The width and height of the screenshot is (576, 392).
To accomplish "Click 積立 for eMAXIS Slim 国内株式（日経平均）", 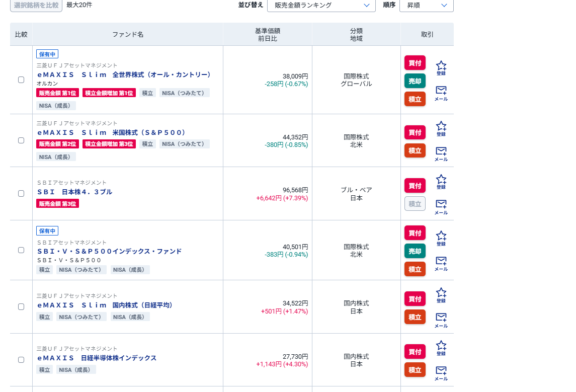I will (415, 317).
